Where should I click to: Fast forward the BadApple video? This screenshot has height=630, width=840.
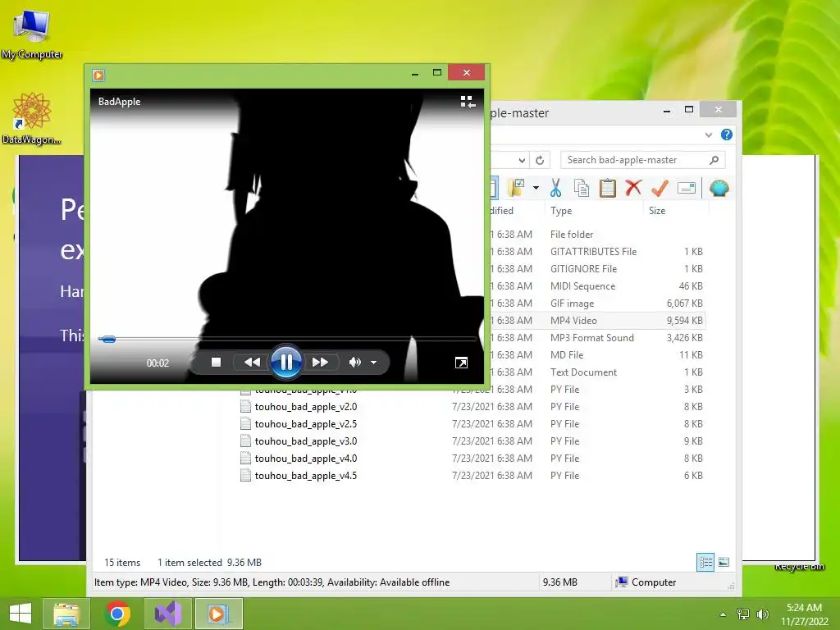321,362
